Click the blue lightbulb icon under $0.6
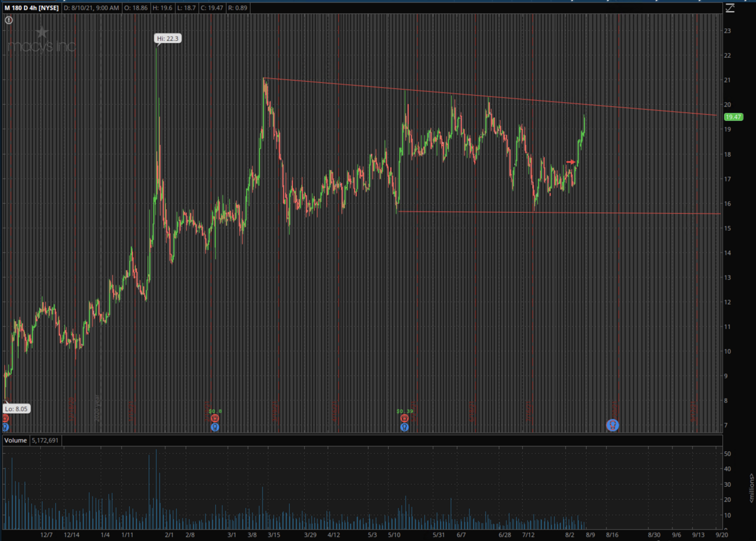 pos(215,427)
